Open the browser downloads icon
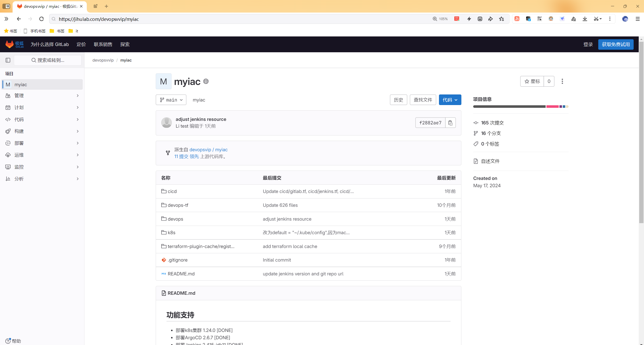644x345 pixels. pos(585,19)
